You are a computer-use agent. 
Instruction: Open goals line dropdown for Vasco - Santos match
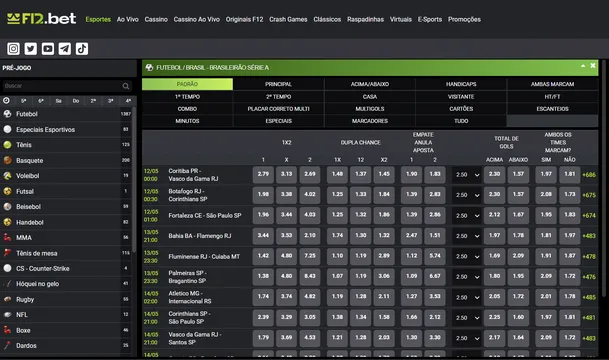tap(467, 338)
